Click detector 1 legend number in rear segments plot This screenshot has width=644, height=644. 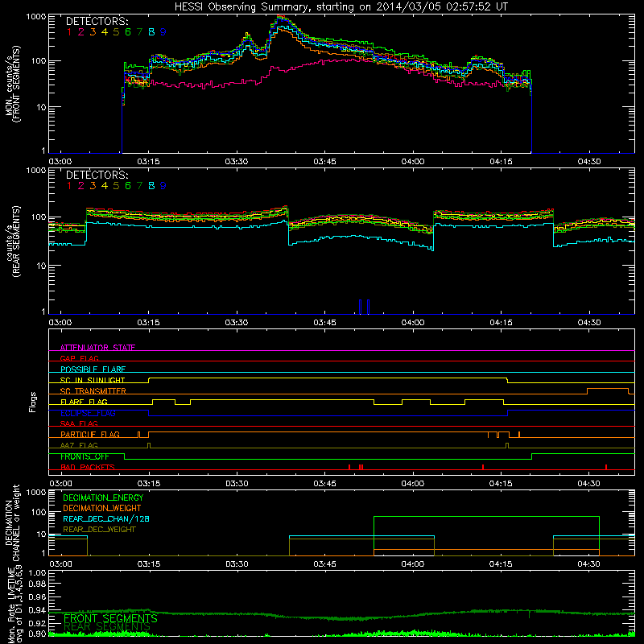[x=69, y=186]
